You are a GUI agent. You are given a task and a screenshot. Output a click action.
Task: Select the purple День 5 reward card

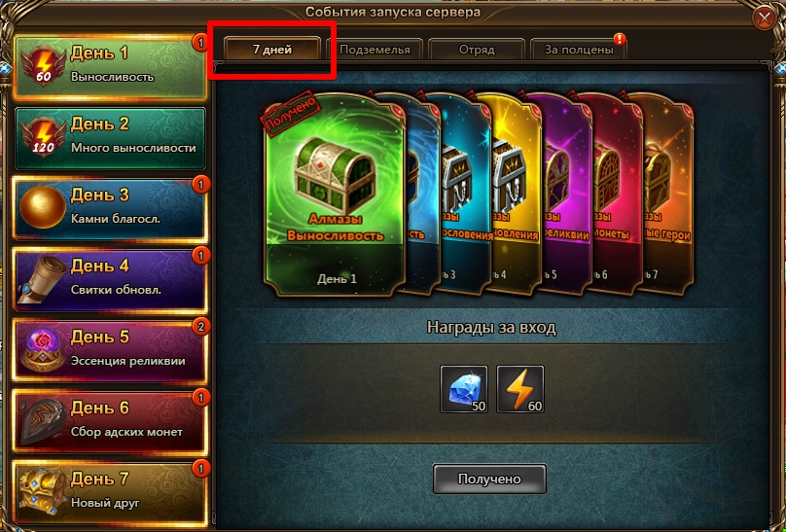[564, 195]
